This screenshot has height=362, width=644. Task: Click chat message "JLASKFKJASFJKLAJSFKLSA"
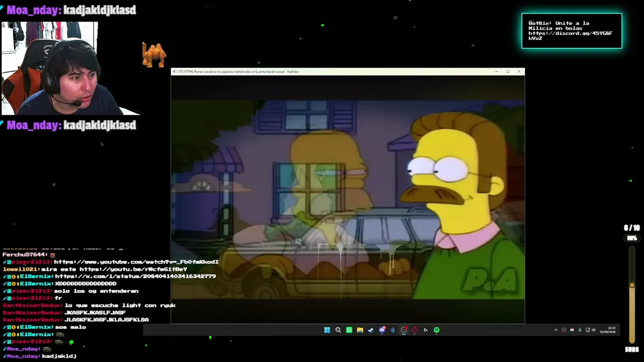[x=107, y=320]
